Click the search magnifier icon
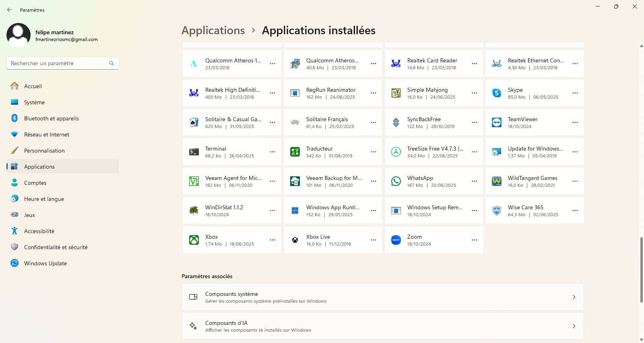 click(x=111, y=63)
